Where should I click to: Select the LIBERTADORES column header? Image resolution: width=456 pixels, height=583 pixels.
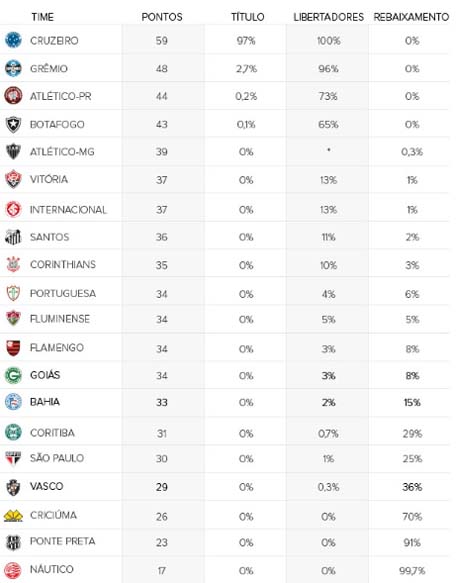(x=328, y=17)
